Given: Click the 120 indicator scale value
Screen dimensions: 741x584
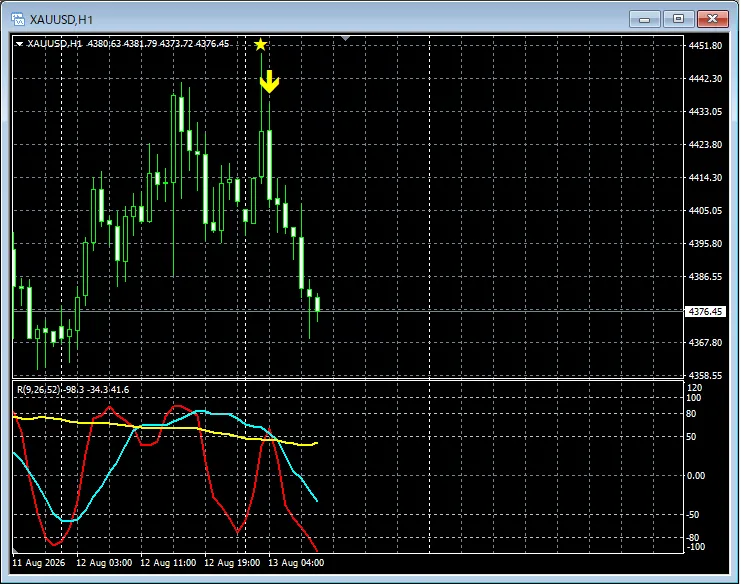Looking at the screenshot, I should pos(694,387).
